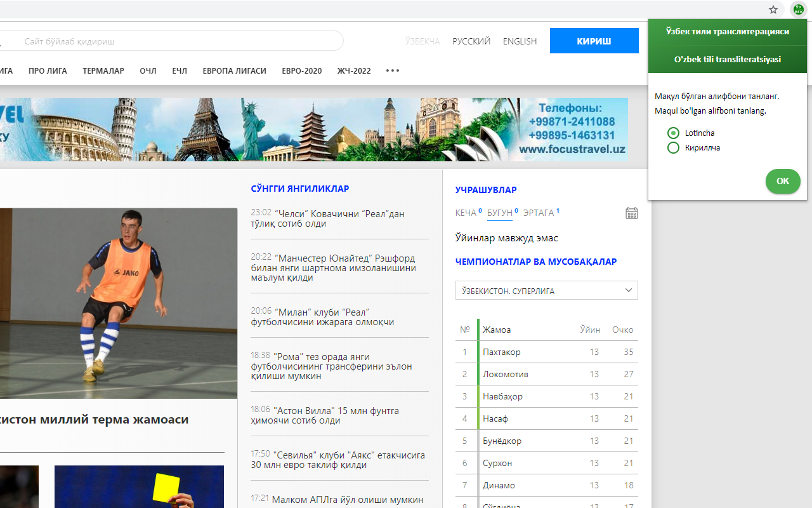Switch to the КЕЧА matches tab
Image resolution: width=812 pixels, height=508 pixels.
tap(466, 213)
